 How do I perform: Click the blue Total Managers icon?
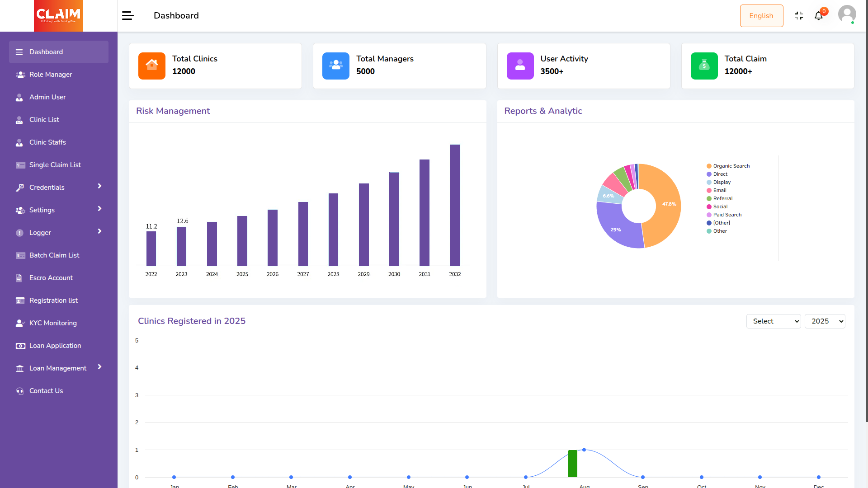336,66
